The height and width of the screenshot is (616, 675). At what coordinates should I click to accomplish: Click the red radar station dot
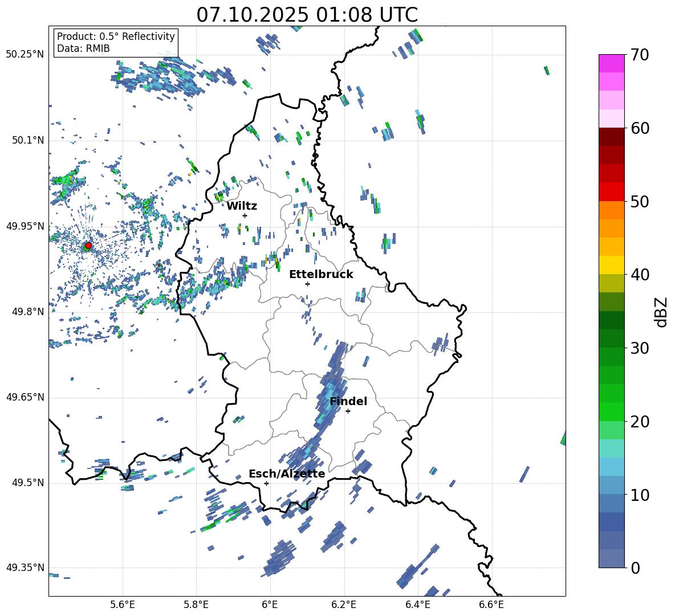88,246
